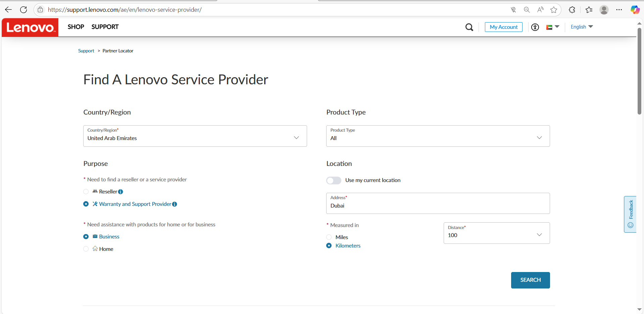The height and width of the screenshot is (314, 644).
Task: Click the Warranty and Support Provider info icon
Action: 175,204
